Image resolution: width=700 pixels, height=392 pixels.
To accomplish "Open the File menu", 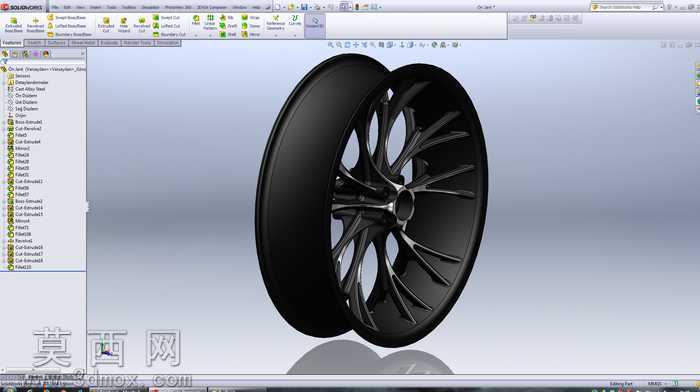I will click(55, 7).
